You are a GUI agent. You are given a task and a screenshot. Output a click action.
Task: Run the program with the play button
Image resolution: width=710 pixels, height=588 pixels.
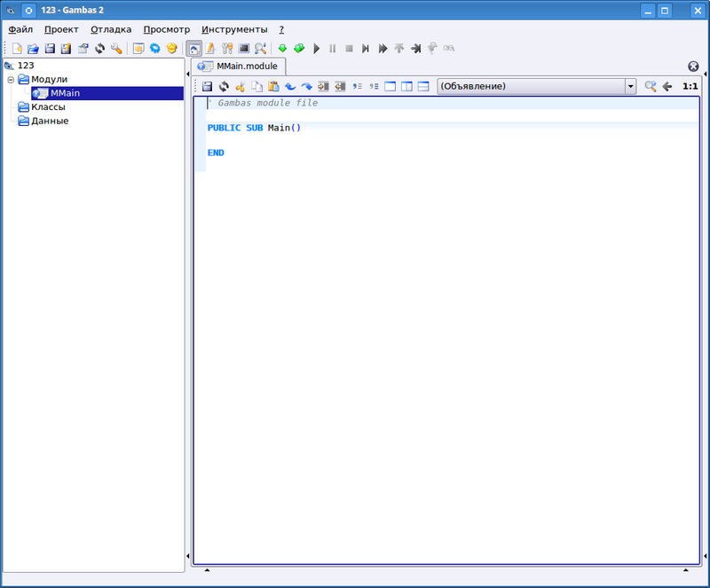pyautogui.click(x=316, y=48)
